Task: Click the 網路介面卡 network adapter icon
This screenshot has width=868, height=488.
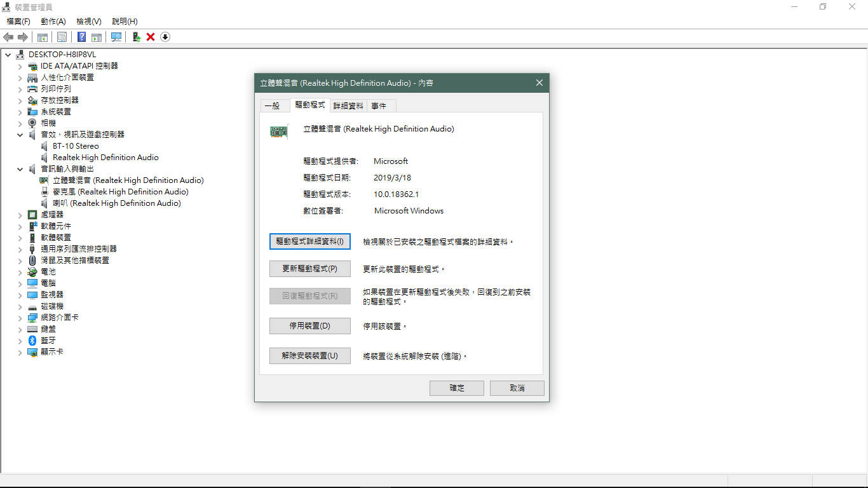Action: [32, 318]
